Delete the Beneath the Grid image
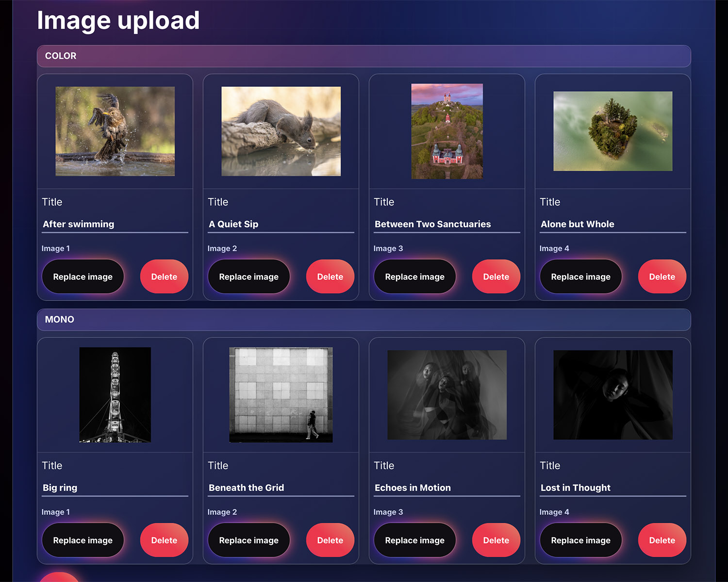The height and width of the screenshot is (582, 728). tap(330, 540)
